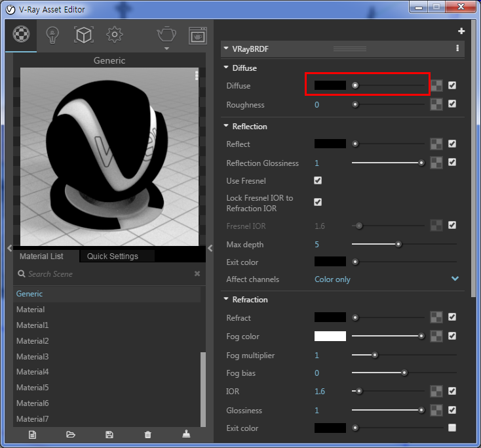Select Material7 in the list
Viewport: 481px width, 448px height.
click(x=107, y=419)
